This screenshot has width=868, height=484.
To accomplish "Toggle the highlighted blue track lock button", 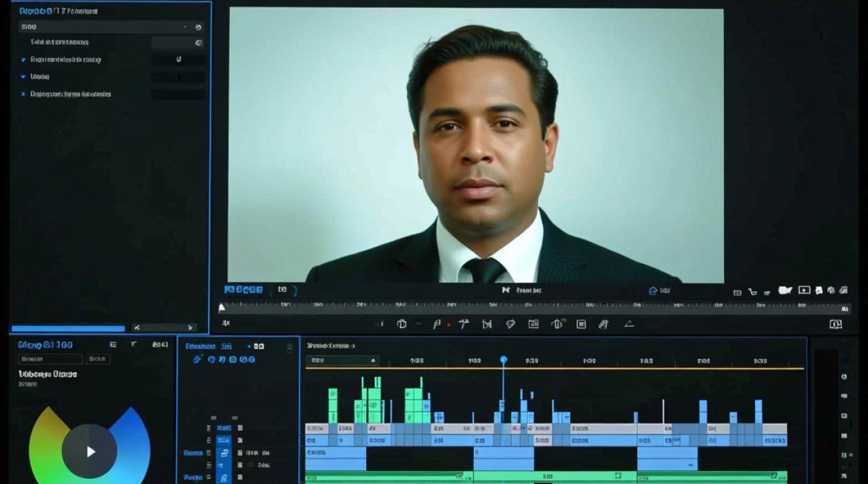I will pyautogui.click(x=223, y=453).
